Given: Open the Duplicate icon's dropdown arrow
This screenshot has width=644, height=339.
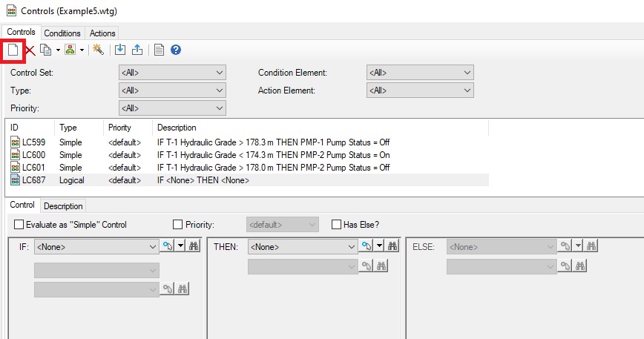Looking at the screenshot, I should pos(58,50).
